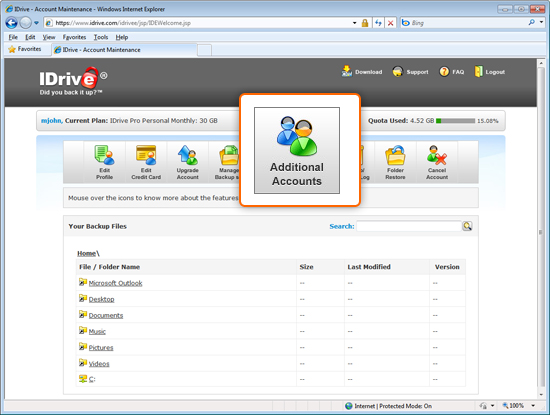The width and height of the screenshot is (550, 415).
Task: Open the Edit menu
Action: click(x=30, y=37)
